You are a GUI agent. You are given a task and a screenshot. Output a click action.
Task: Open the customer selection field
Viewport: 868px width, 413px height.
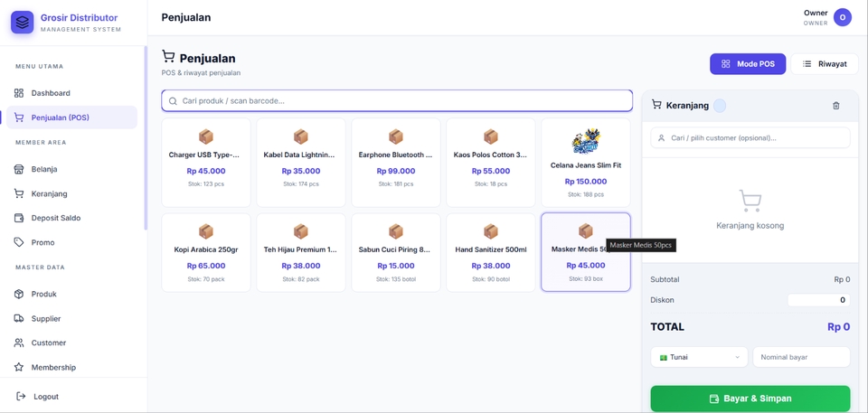click(750, 138)
